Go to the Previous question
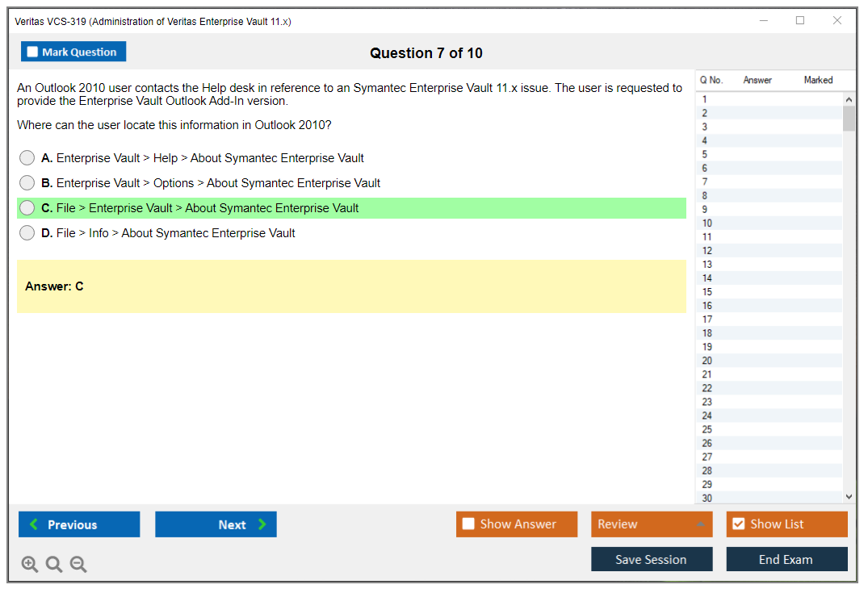The height and width of the screenshot is (593, 868). [x=79, y=524]
